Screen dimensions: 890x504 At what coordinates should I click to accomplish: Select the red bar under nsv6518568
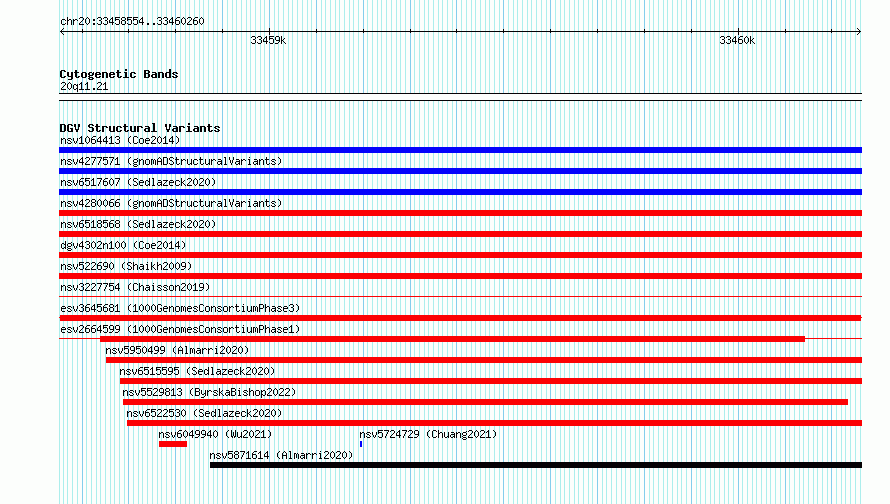[x=460, y=234]
